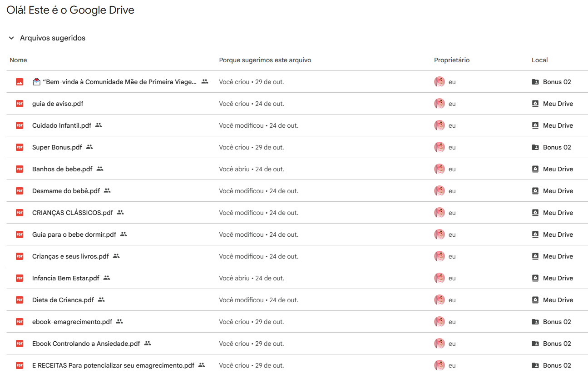Click the PDF icon of CRIANÇAS CLÁSSICOS.pdf

pyautogui.click(x=20, y=213)
